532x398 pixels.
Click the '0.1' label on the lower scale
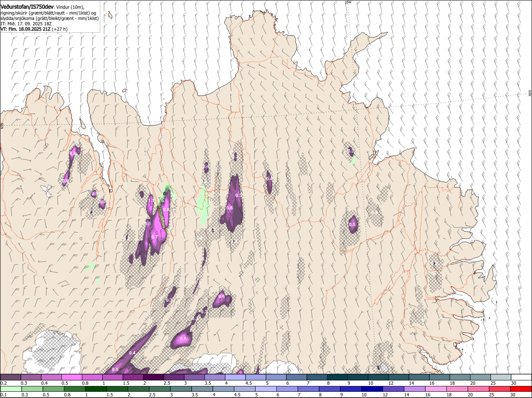click(3, 395)
